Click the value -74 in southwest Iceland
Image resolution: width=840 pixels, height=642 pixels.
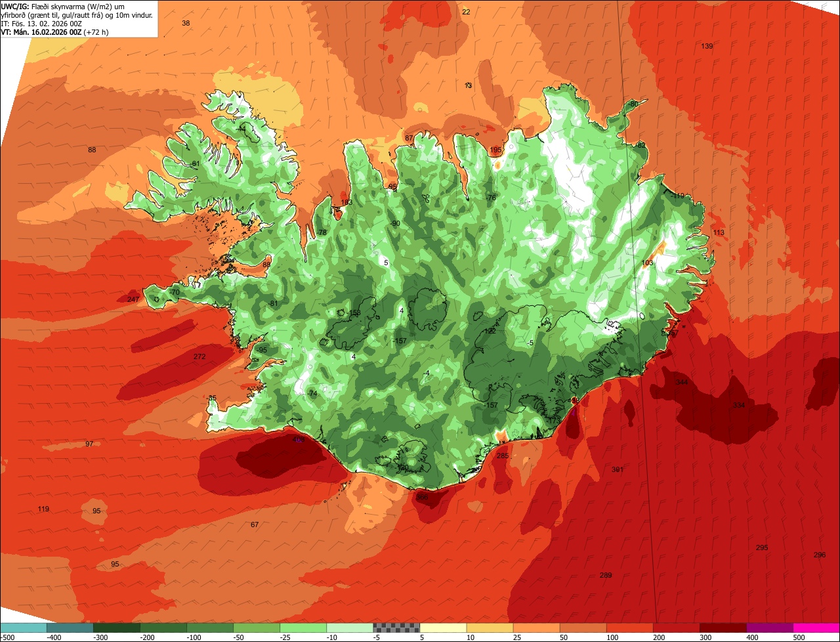(x=312, y=393)
